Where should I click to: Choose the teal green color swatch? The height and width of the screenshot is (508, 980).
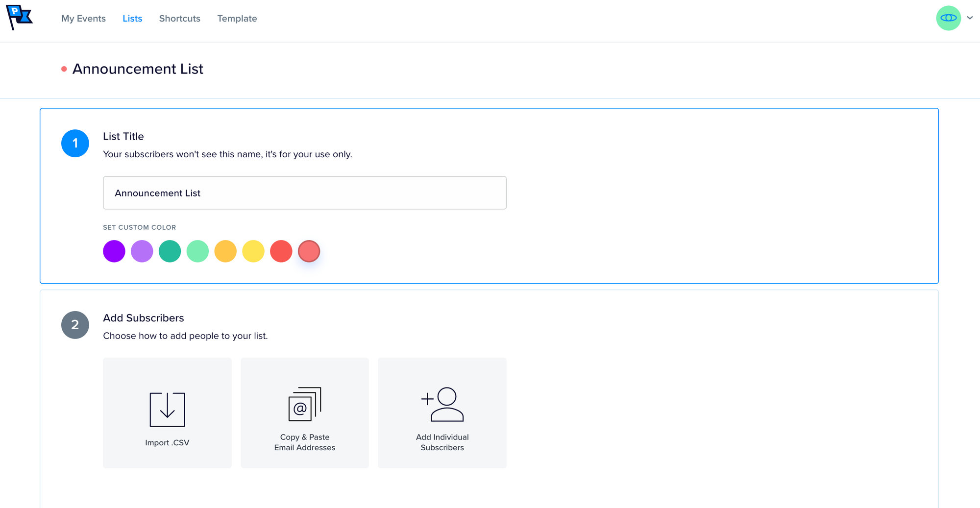point(170,251)
